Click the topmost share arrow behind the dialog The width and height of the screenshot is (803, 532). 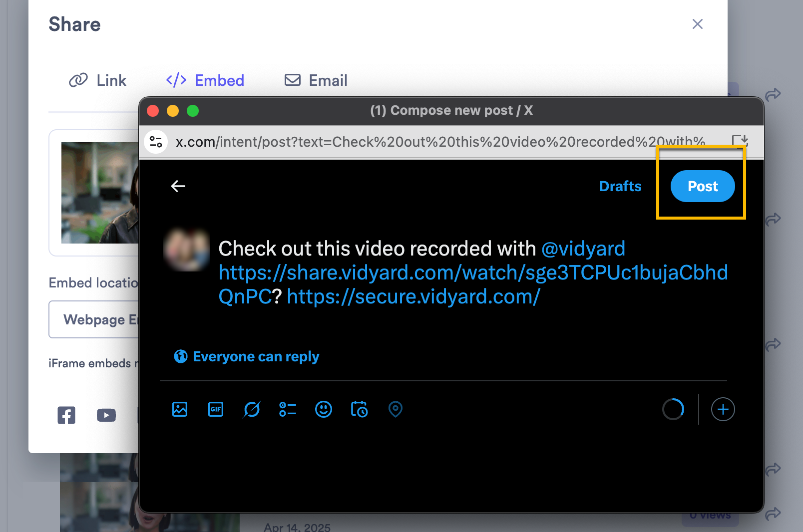pyautogui.click(x=773, y=94)
